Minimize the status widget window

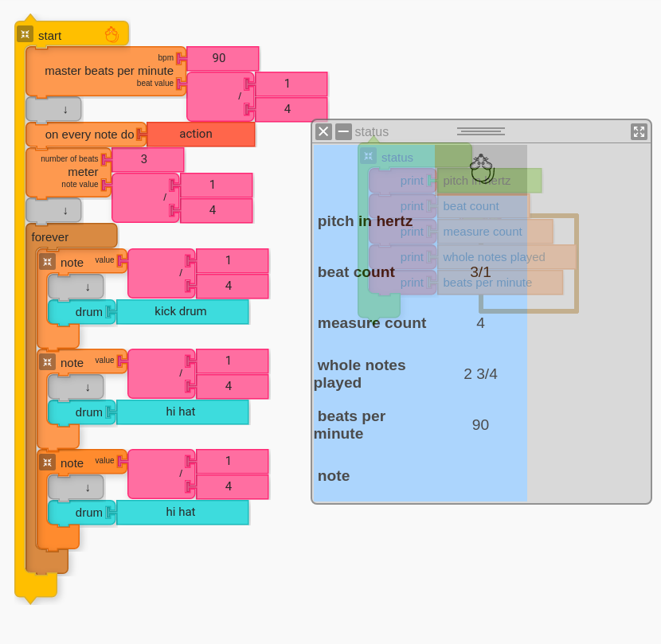[343, 131]
